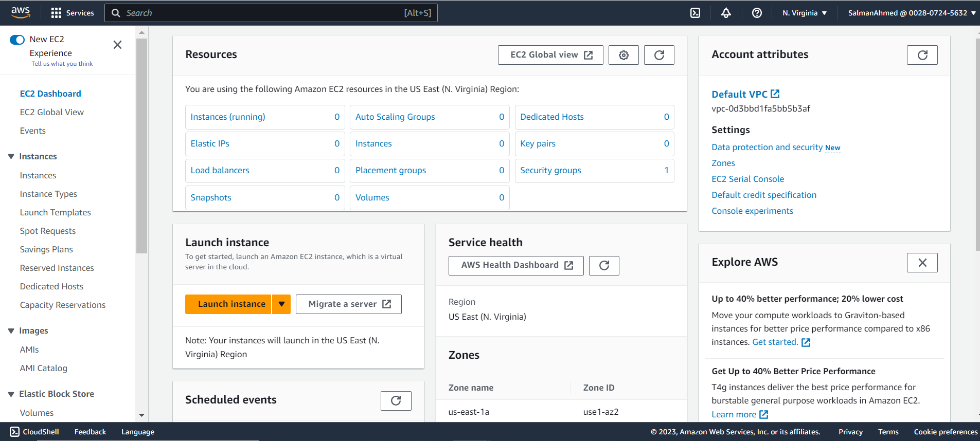
Task: Open Placement groups resource link
Action: [x=390, y=170]
